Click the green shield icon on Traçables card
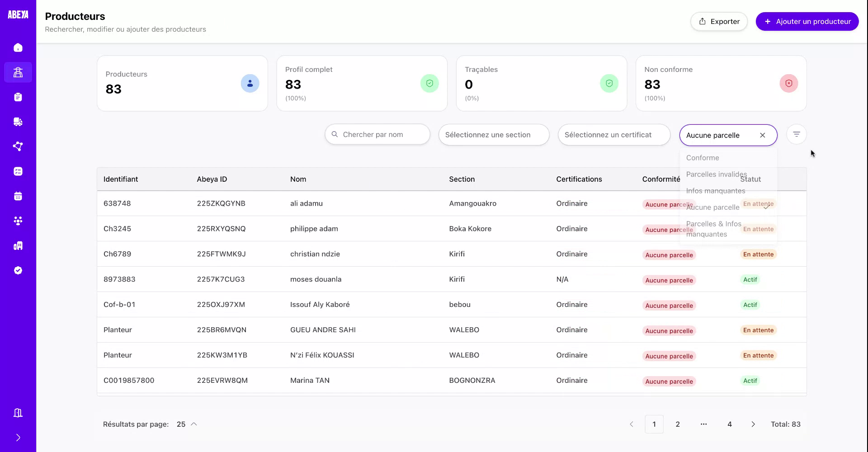The height and width of the screenshot is (452, 868). [609, 84]
